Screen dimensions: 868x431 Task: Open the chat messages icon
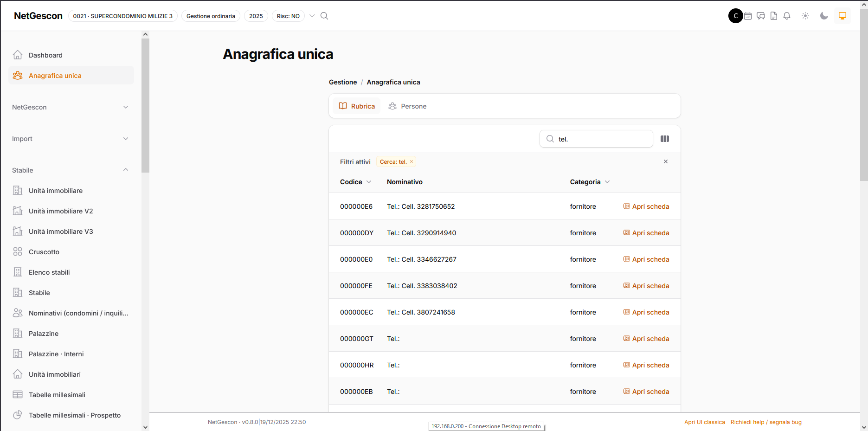click(x=761, y=16)
